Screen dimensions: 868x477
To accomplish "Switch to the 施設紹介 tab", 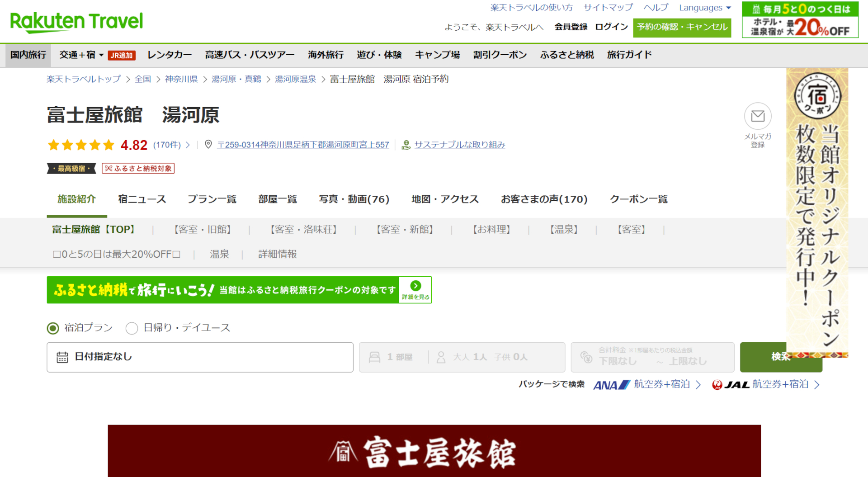I will [x=77, y=199].
